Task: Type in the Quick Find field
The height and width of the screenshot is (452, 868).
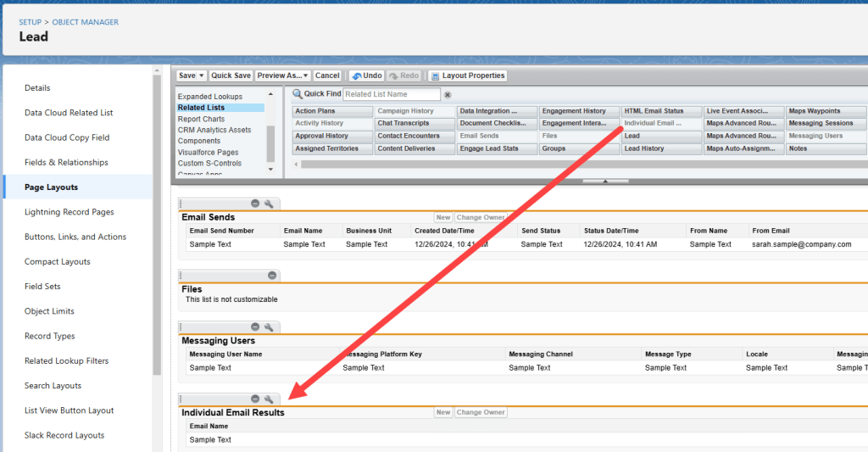Action: 392,94
